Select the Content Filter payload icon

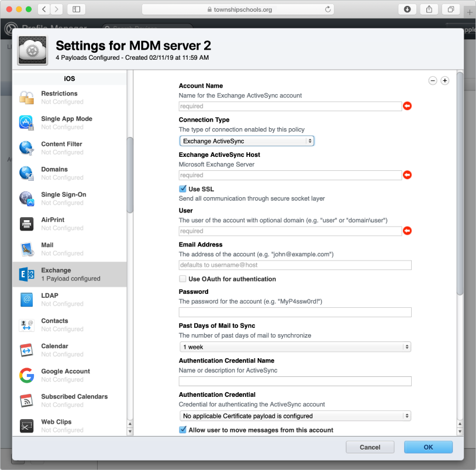pyautogui.click(x=26, y=147)
